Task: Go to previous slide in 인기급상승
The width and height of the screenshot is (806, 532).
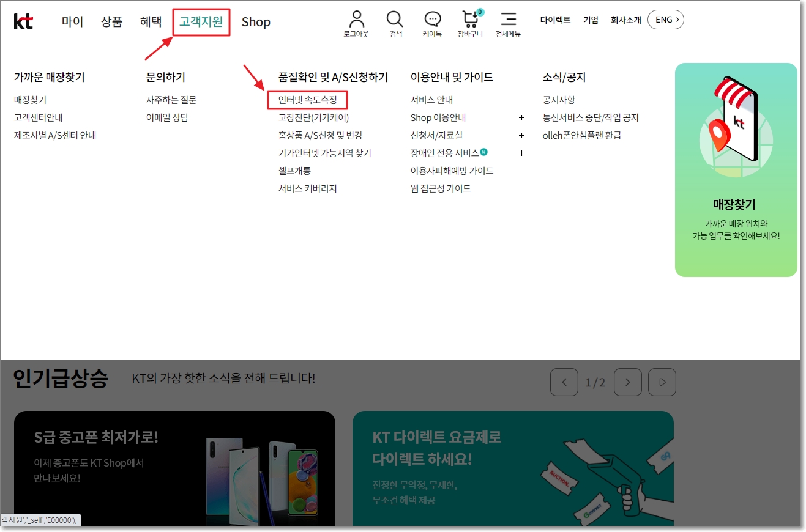Action: tap(564, 382)
